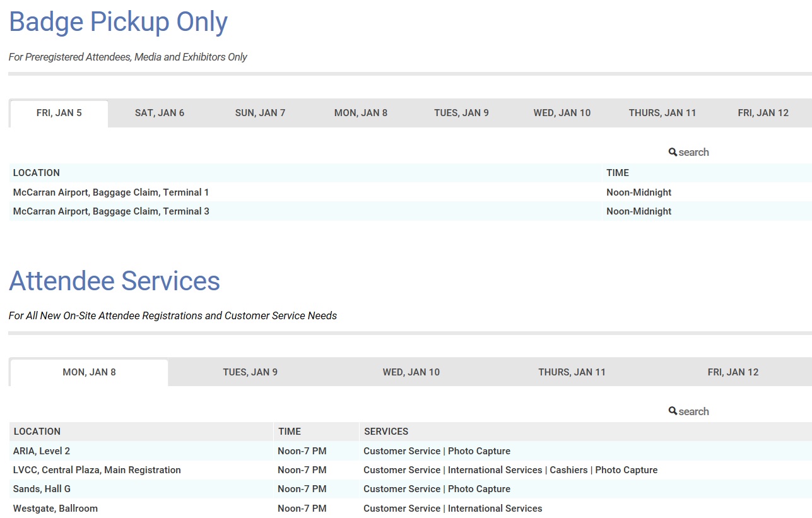
Task: Switch to WED, JAN 10 under Badge Pickup
Action: 562,113
